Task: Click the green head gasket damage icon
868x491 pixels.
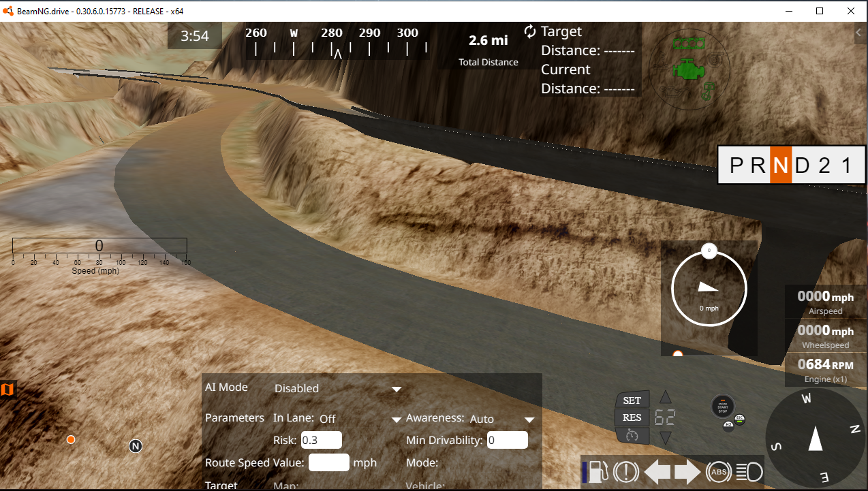Action: pos(689,44)
